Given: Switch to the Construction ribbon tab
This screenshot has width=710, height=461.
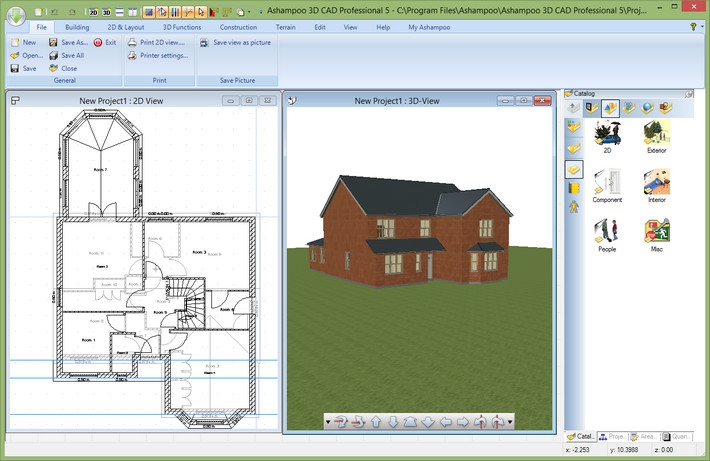Looking at the screenshot, I should click(x=238, y=27).
